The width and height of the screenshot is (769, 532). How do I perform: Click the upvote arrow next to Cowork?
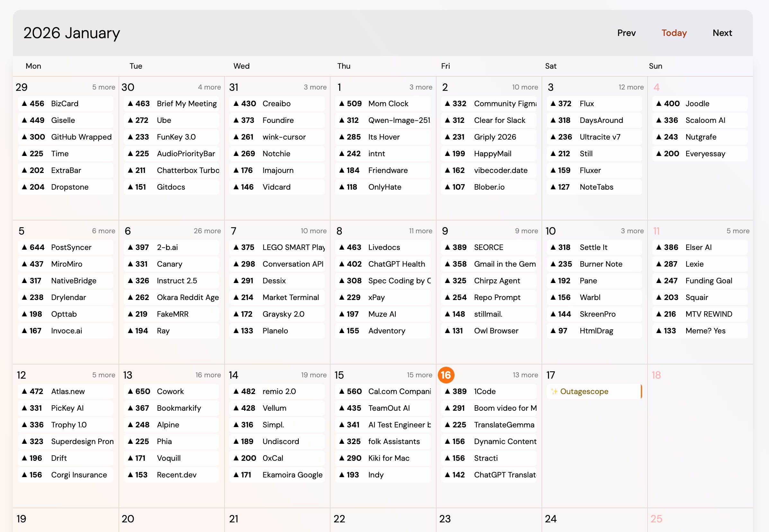[x=130, y=391]
